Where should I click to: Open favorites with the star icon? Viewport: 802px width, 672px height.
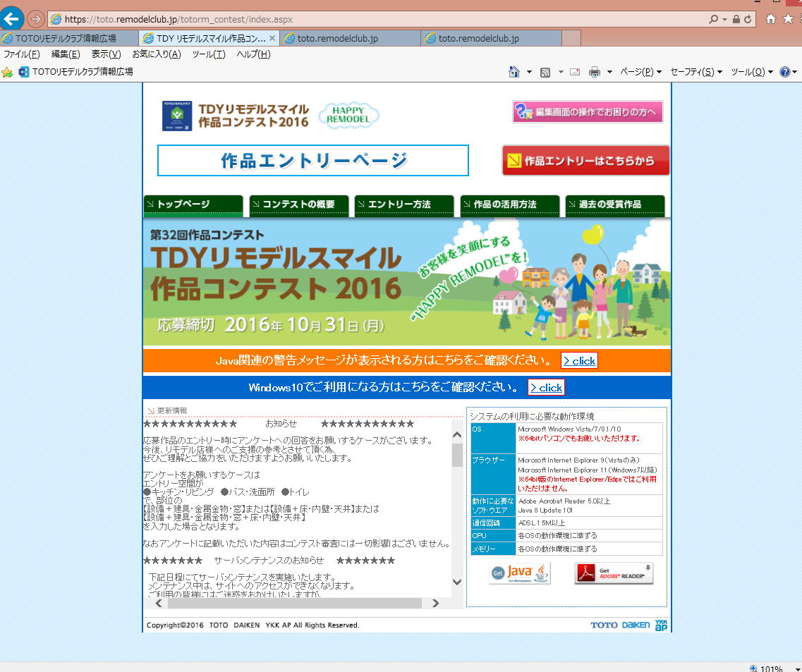pos(788,19)
